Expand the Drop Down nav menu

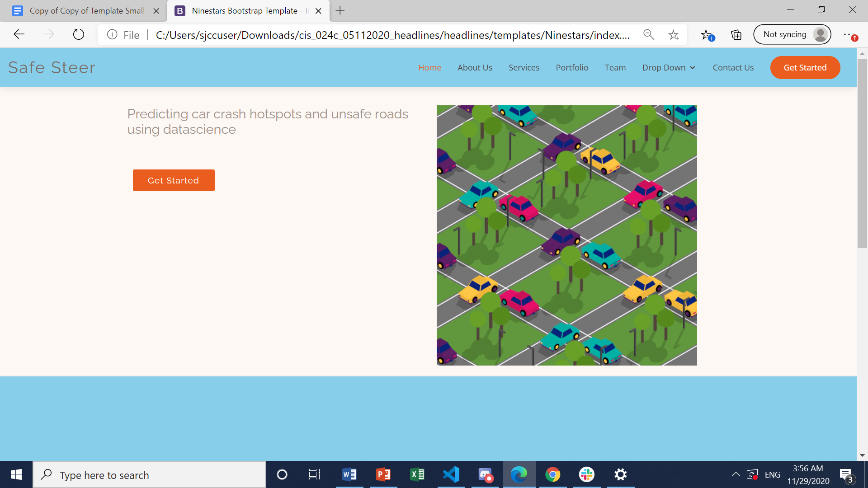(x=668, y=68)
